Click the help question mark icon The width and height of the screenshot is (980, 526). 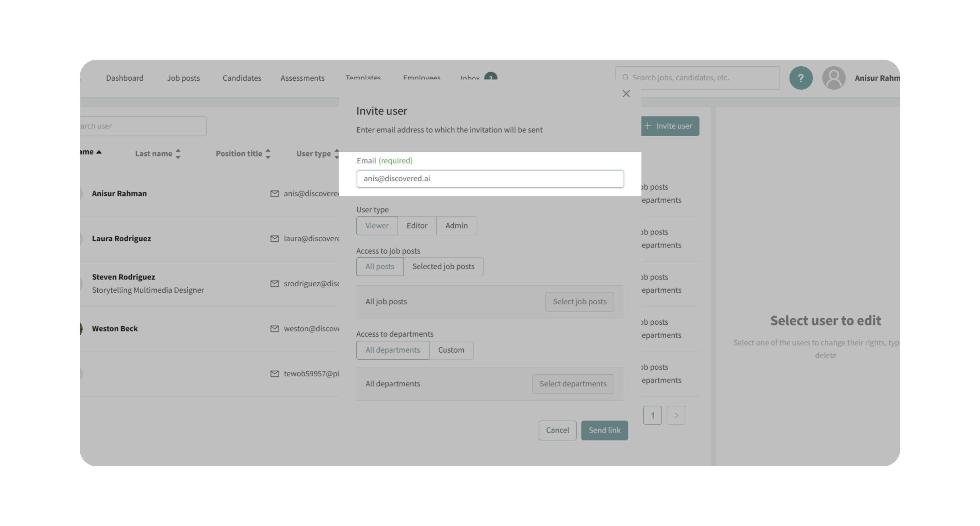[801, 78]
